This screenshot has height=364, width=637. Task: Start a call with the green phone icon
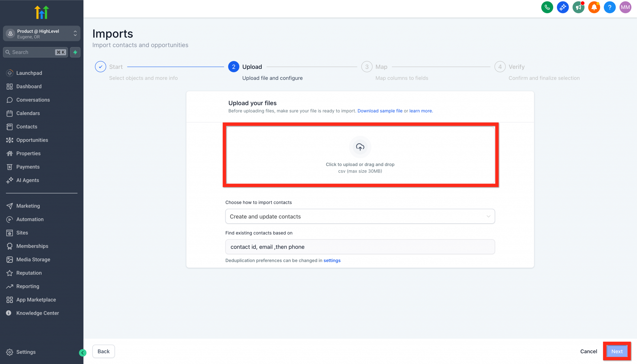point(547,7)
